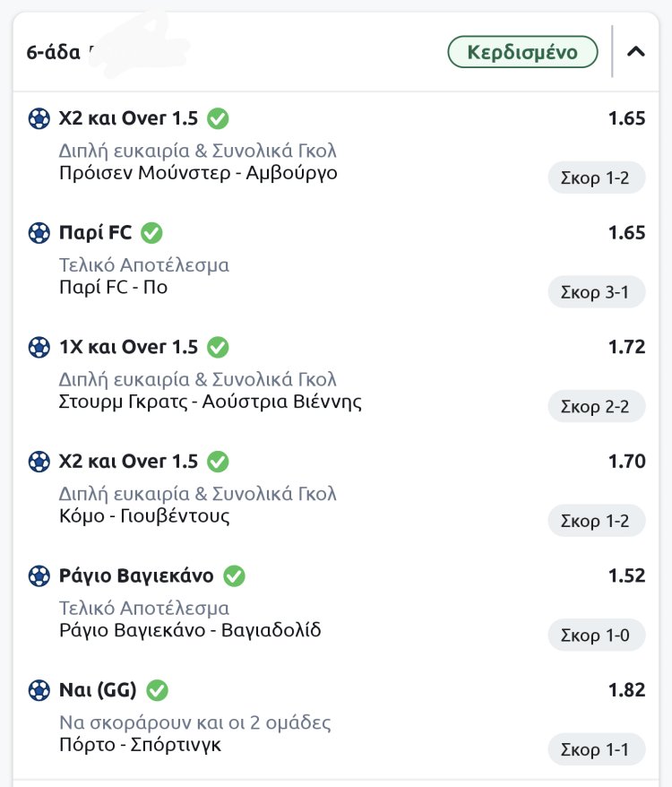Open Κόμο - Γιουβέντους match
Screen dimensions: 672x787
click(x=144, y=515)
